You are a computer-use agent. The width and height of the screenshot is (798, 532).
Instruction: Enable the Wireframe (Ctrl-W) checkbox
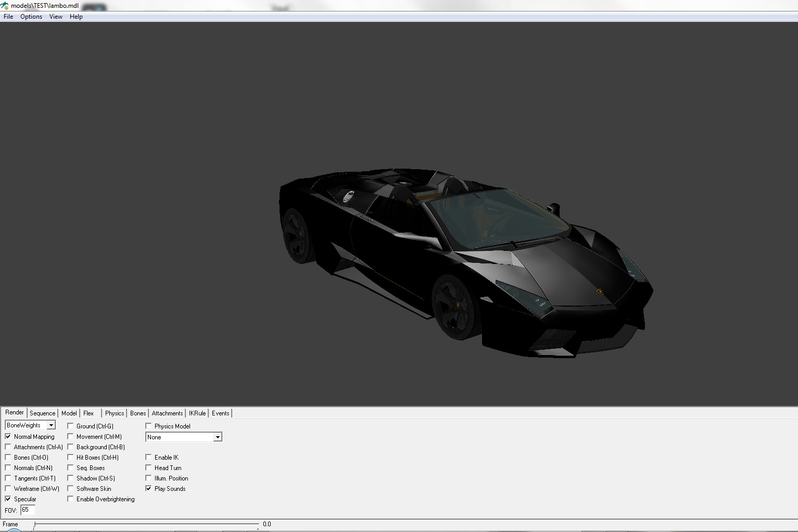(x=8, y=489)
